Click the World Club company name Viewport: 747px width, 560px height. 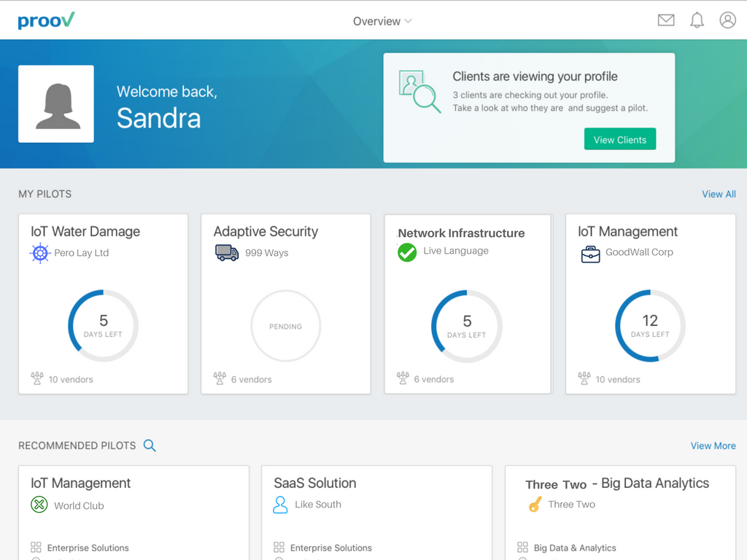click(79, 506)
